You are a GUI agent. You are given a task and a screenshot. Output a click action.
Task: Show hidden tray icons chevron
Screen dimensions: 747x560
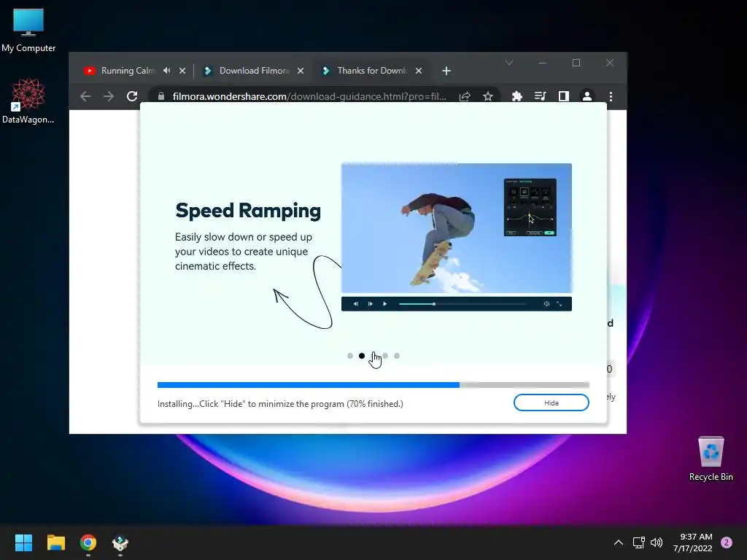point(619,542)
